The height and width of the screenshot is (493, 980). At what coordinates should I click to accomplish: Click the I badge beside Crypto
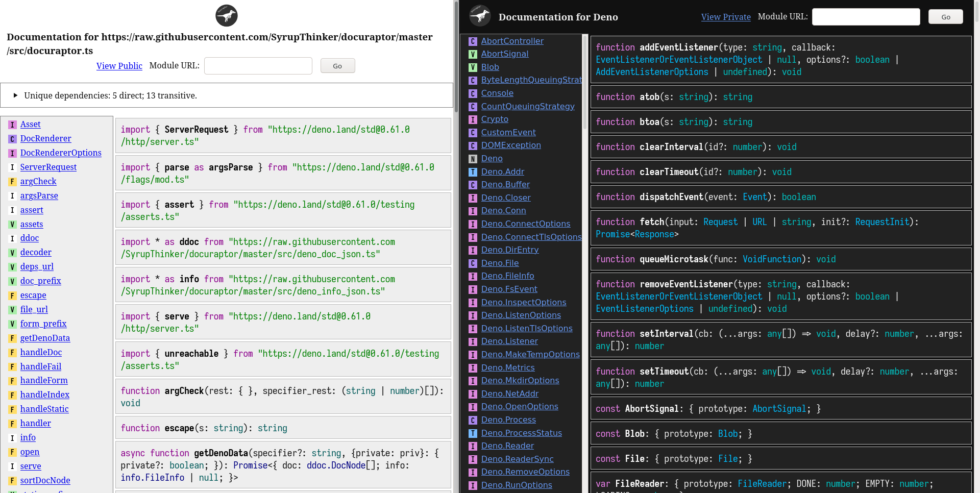click(473, 119)
